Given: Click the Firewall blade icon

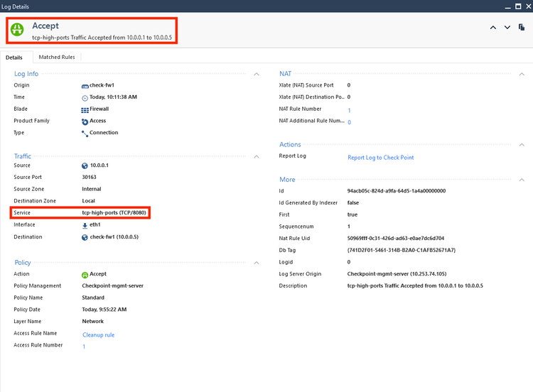Looking at the screenshot, I should pyautogui.click(x=85, y=109).
